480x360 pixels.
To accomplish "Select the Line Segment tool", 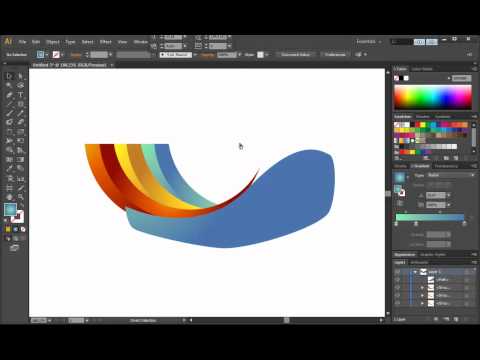I will (x=9, y=104).
